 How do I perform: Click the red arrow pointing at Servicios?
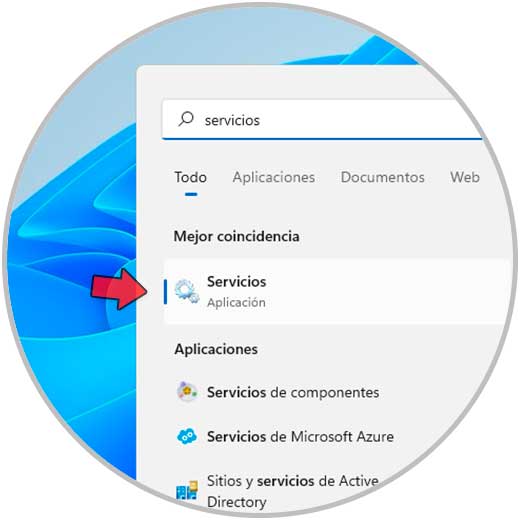(119, 289)
